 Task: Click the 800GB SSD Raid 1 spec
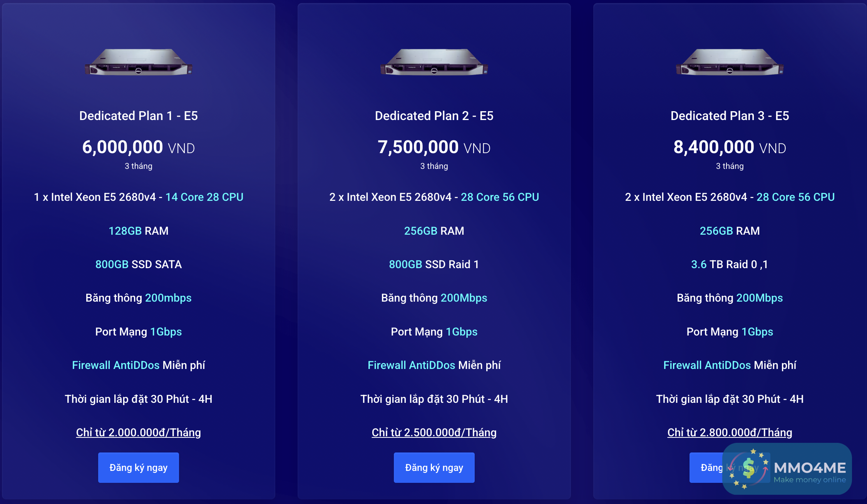(x=434, y=264)
